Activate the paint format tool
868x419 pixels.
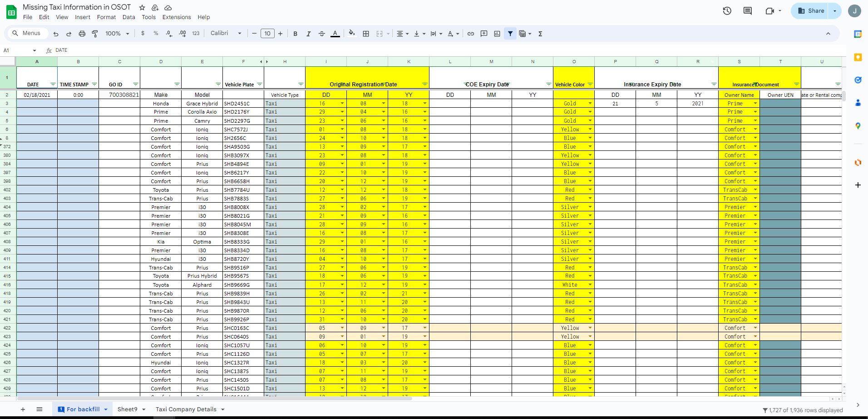pos(95,34)
